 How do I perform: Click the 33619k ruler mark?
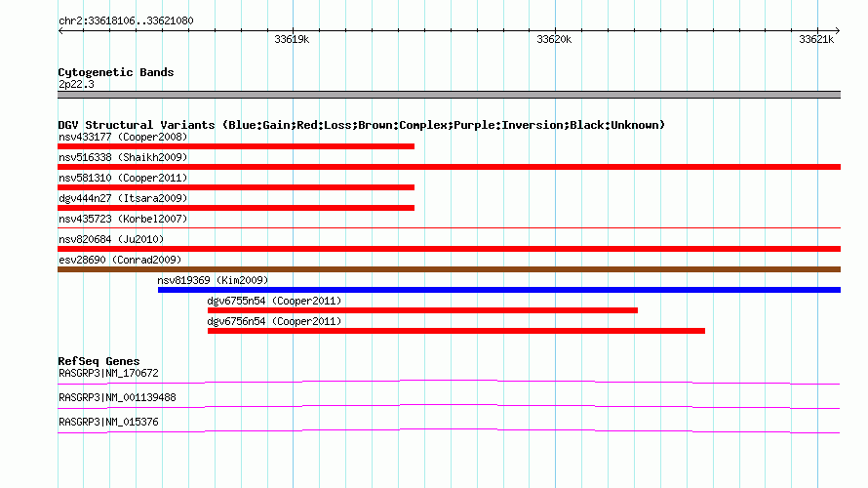click(292, 39)
